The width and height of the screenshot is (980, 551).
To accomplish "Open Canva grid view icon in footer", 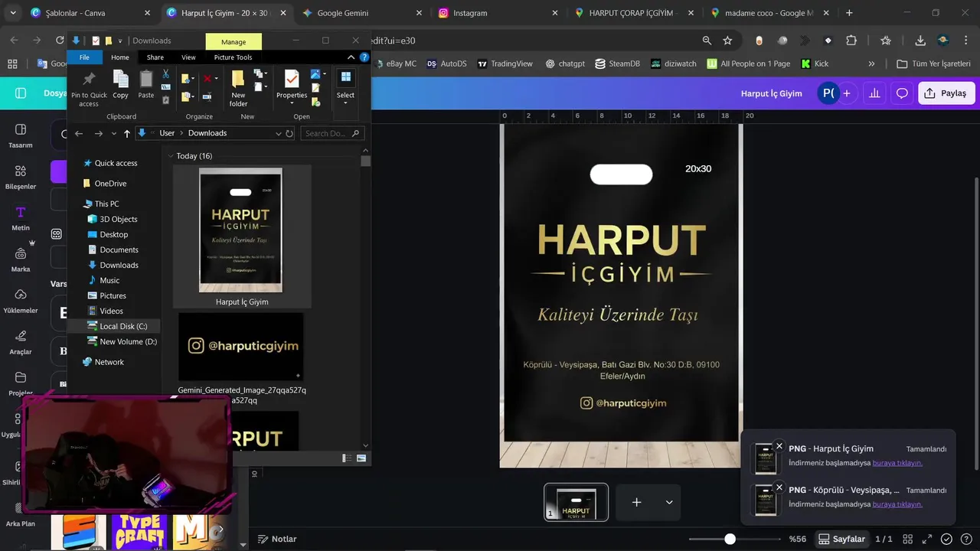I will click(x=909, y=539).
